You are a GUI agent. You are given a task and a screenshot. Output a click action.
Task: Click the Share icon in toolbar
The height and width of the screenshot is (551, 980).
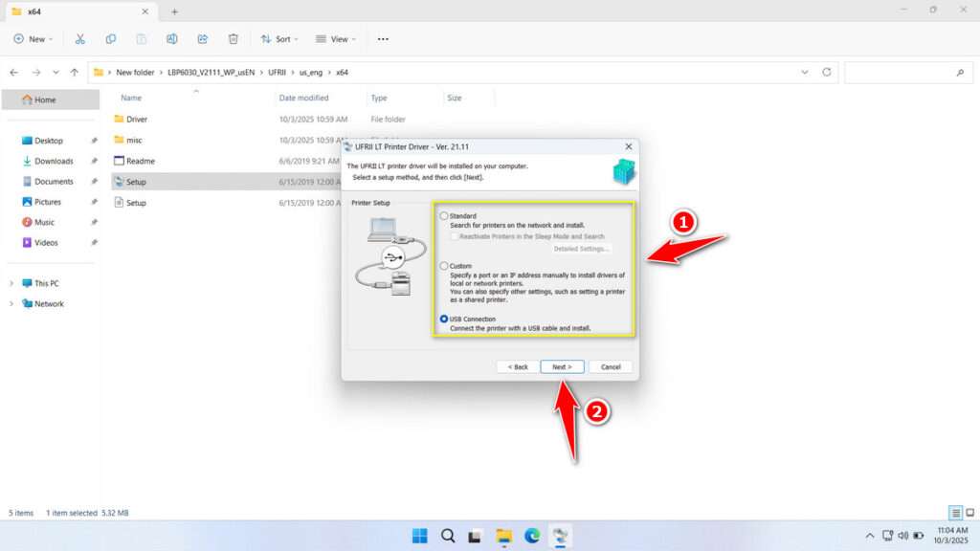tap(203, 39)
